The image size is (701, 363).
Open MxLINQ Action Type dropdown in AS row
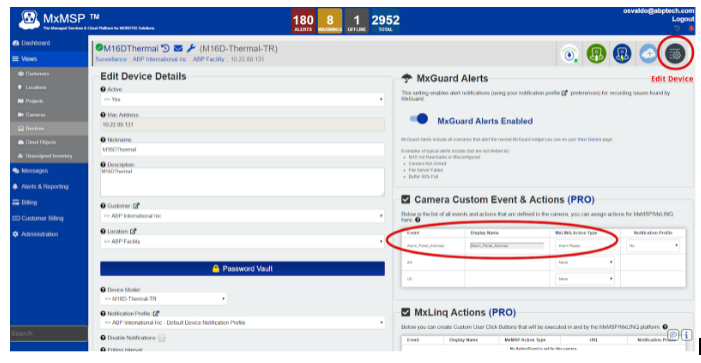585,262
